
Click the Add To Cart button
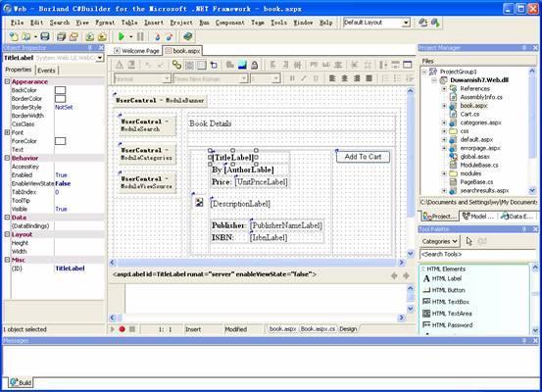[363, 157]
